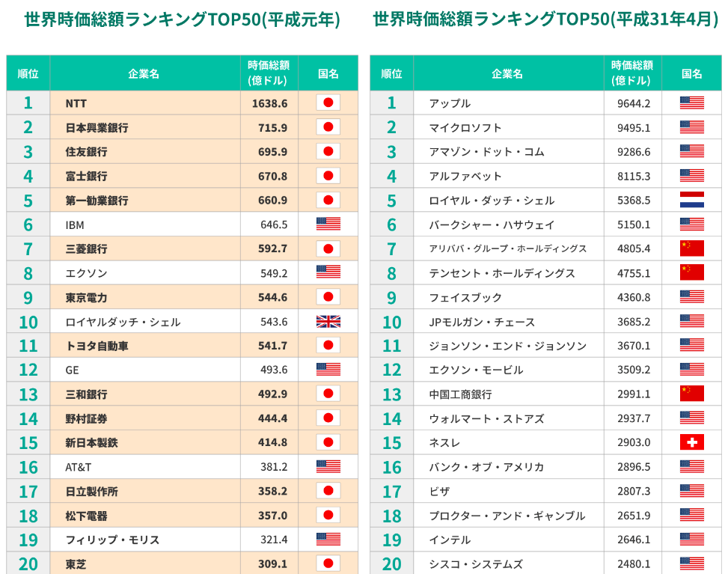Click the US flag in the AT&T row
The width and height of the screenshot is (728, 574).
328,467
